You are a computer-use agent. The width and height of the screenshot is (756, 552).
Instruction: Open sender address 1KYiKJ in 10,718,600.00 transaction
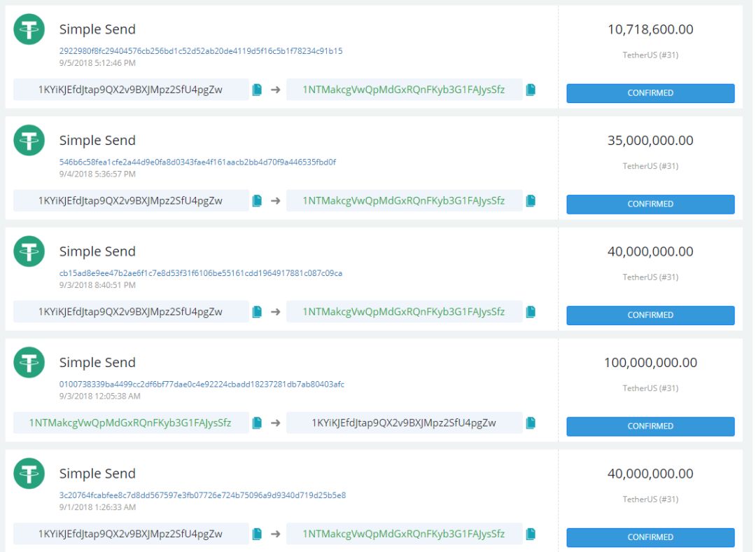tap(130, 90)
